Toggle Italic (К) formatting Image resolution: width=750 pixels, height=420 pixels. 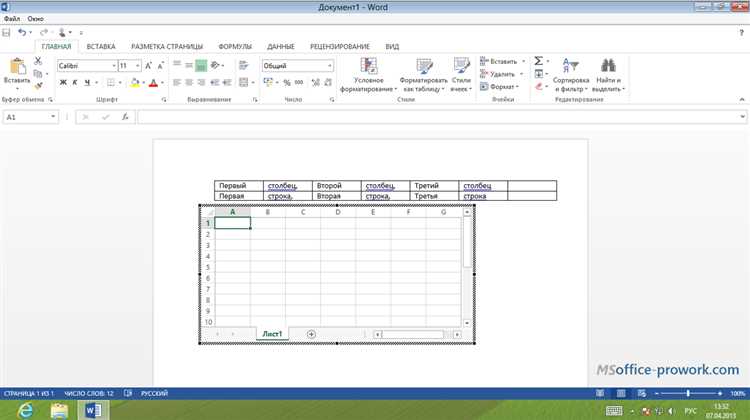tap(74, 83)
